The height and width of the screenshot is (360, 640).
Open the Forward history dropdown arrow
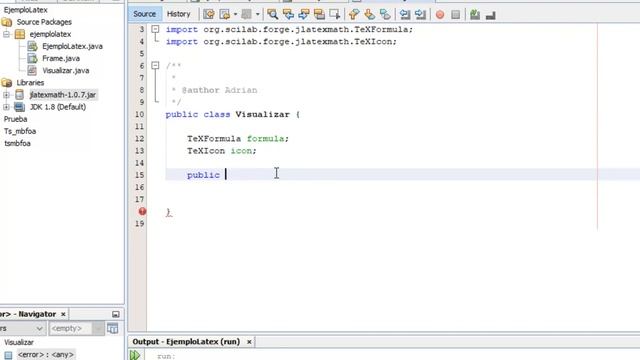click(x=258, y=15)
